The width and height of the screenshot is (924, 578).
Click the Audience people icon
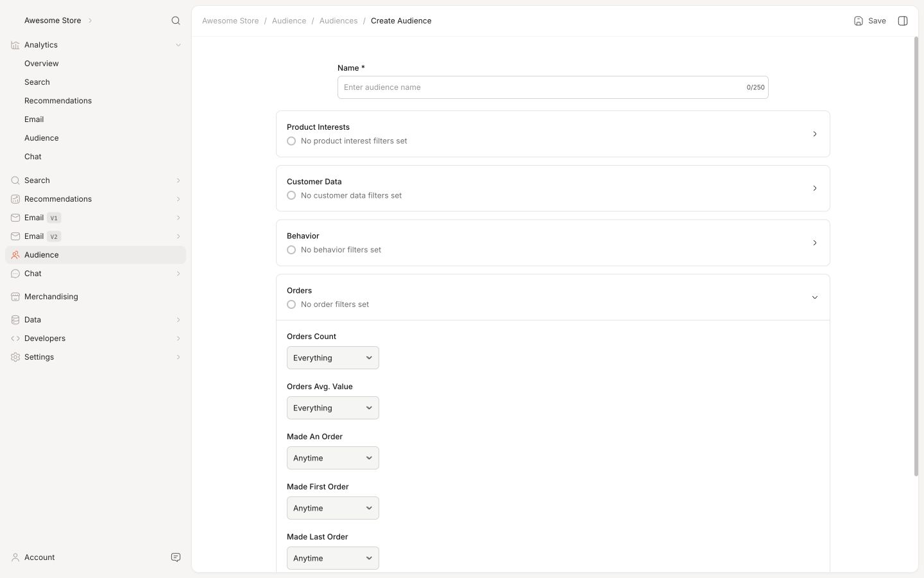point(15,255)
